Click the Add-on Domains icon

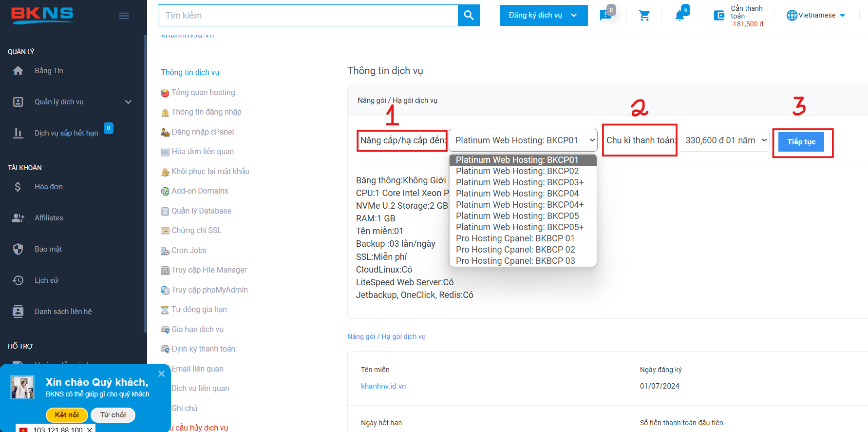tap(165, 191)
